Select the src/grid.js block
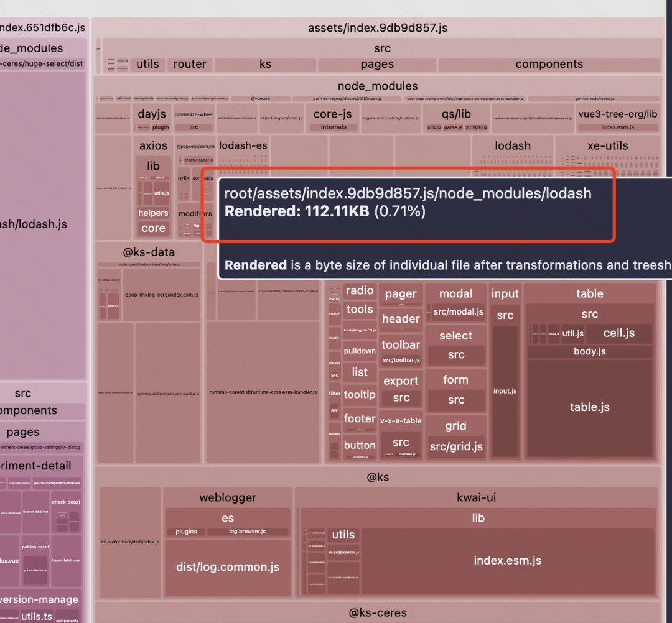672x623 pixels. point(456,446)
